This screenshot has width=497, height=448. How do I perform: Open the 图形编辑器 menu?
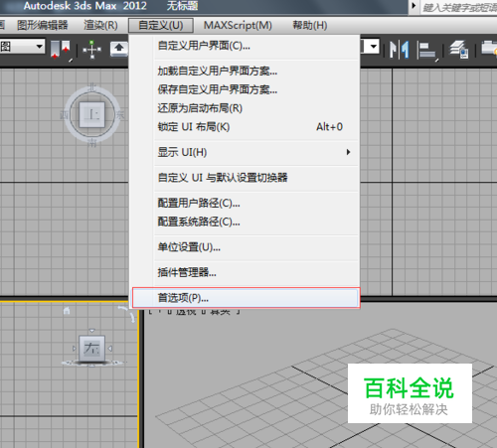[x=43, y=25]
